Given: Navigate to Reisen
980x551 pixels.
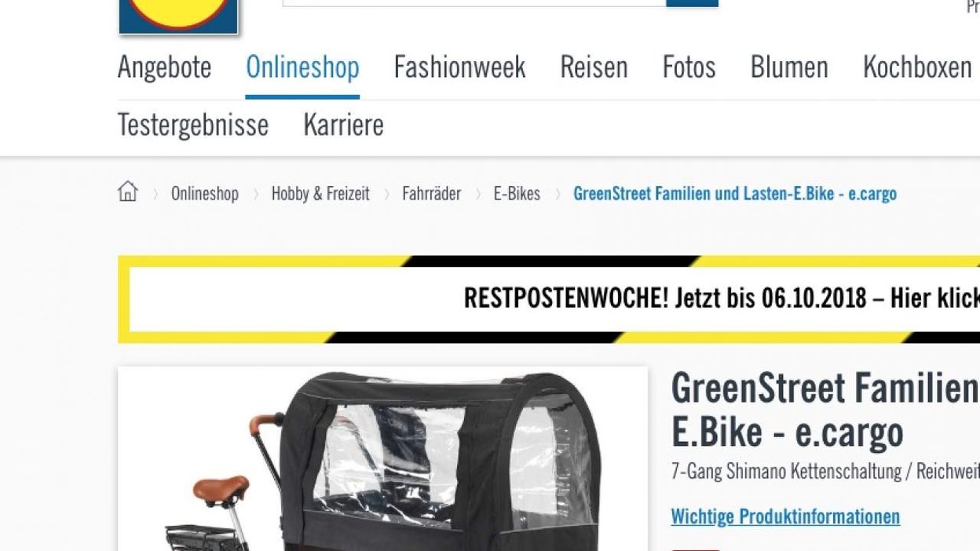Looking at the screenshot, I should [x=594, y=68].
